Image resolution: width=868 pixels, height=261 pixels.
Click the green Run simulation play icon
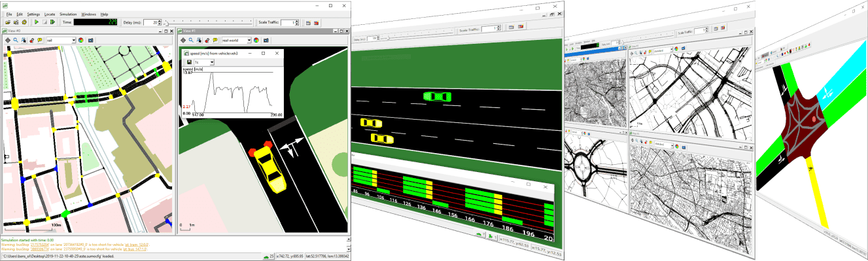click(x=37, y=22)
